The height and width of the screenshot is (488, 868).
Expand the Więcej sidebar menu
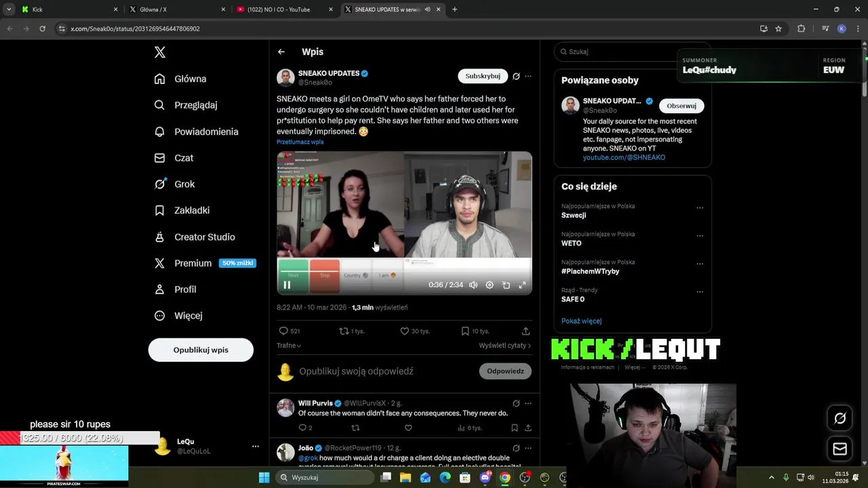(178, 316)
